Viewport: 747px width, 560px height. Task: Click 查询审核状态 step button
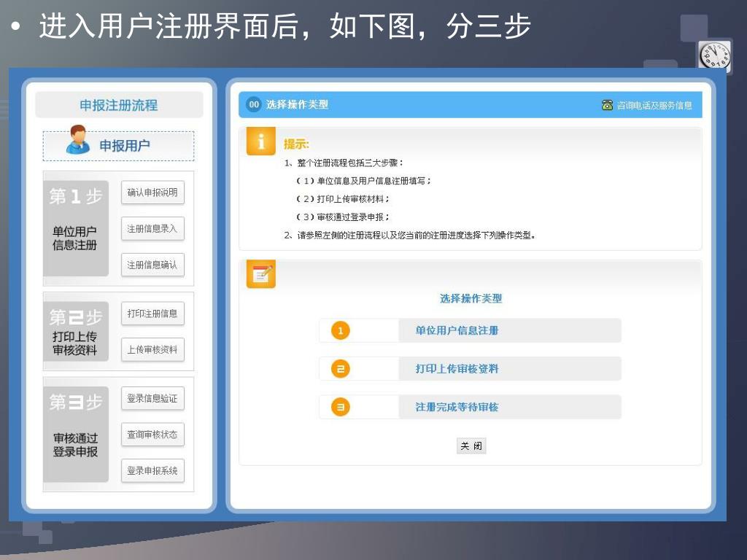152,435
